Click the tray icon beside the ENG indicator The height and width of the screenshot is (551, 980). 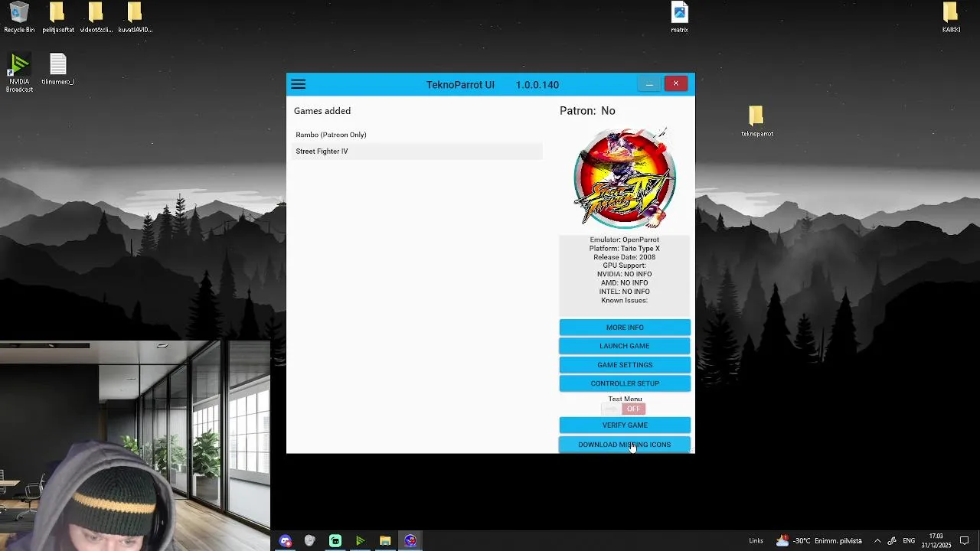pos(893,541)
